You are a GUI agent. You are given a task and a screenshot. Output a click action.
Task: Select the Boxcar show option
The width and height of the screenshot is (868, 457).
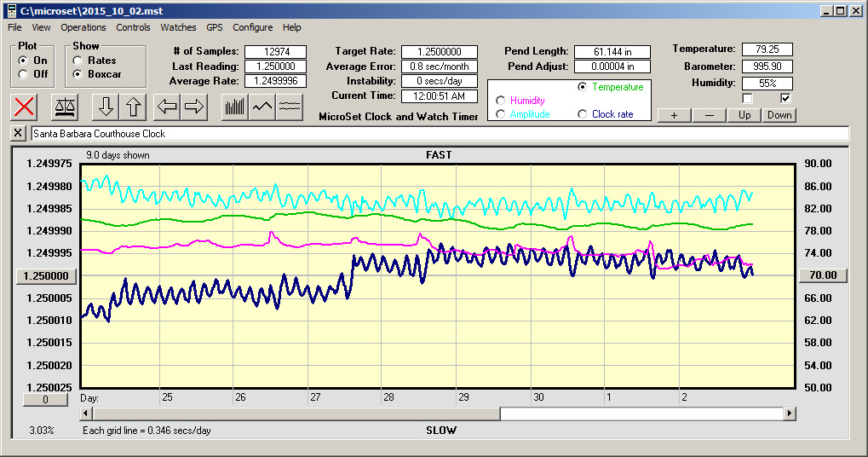point(78,73)
